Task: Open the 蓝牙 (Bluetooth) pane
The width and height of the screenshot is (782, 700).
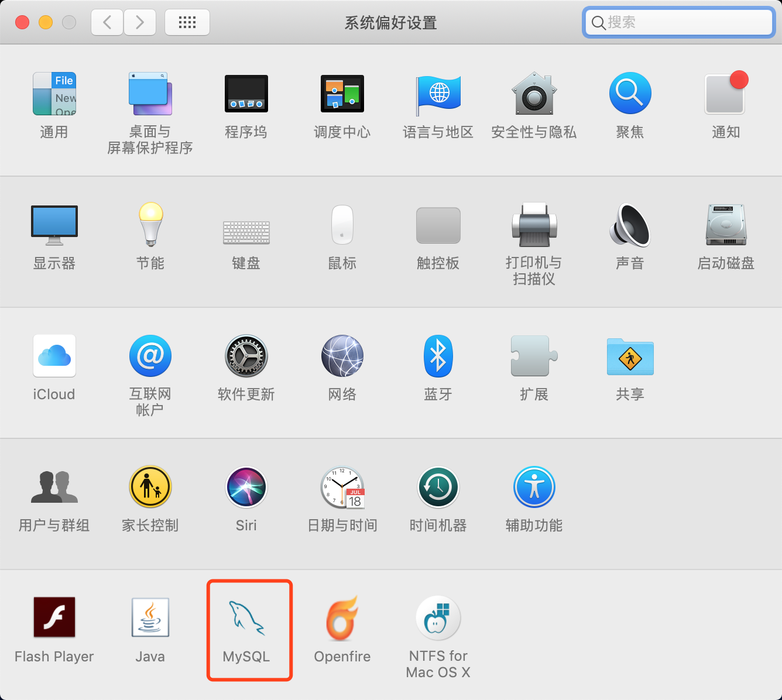Action: [438, 356]
